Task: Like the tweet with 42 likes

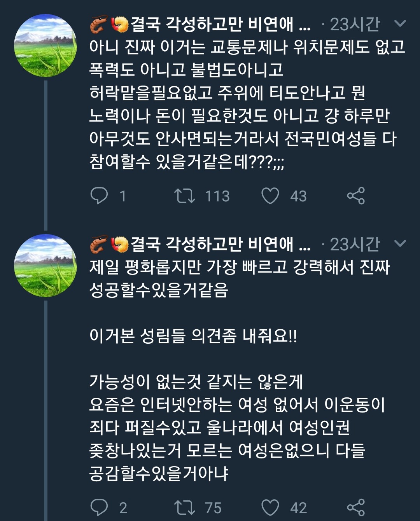Action: click(x=270, y=507)
